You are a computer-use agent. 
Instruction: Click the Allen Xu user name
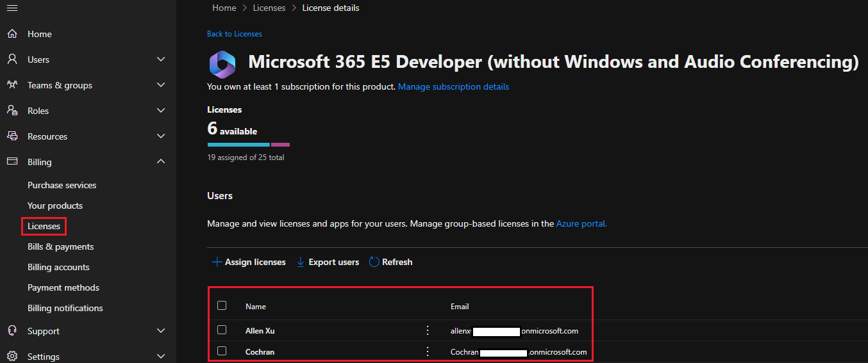[x=260, y=331]
